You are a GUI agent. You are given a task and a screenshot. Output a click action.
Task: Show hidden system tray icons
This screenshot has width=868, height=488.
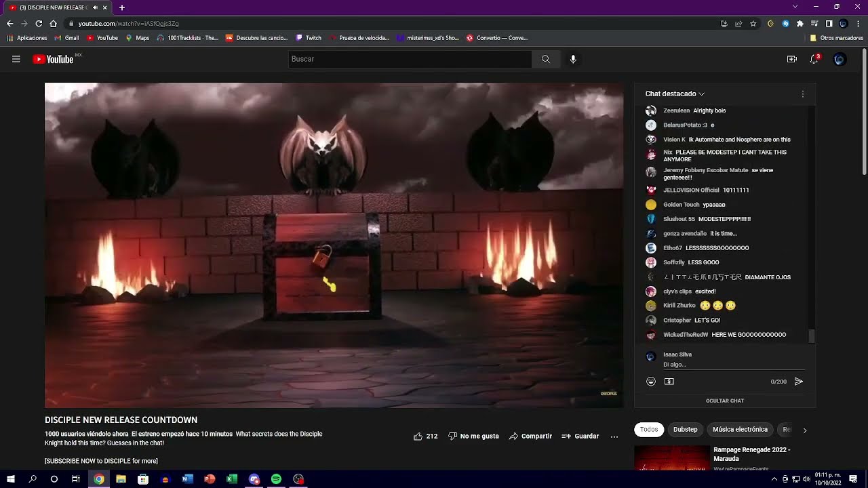[774, 479]
